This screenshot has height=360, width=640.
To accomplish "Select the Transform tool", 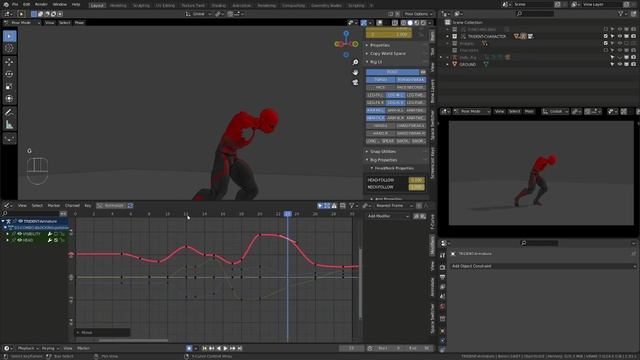I will [9, 99].
